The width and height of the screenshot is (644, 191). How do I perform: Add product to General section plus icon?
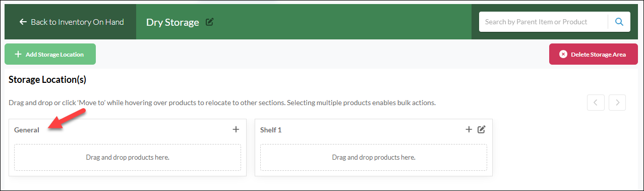[236, 129]
